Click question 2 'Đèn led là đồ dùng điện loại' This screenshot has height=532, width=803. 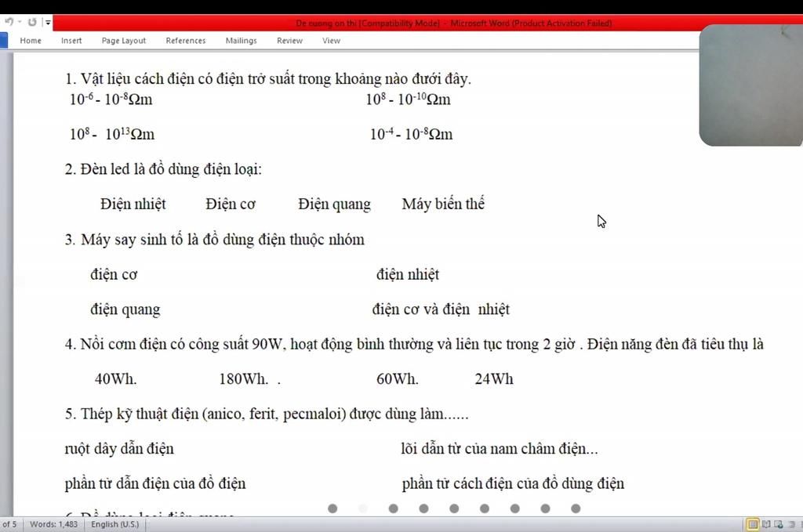(163, 168)
